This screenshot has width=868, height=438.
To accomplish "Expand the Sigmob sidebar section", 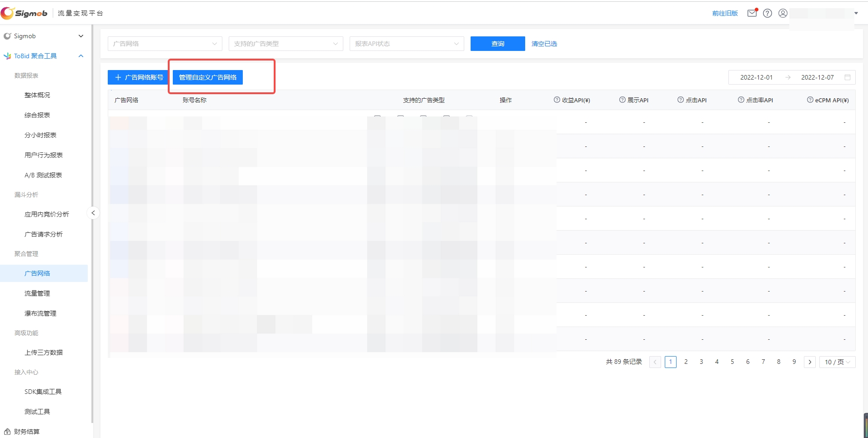I will 81,36.
